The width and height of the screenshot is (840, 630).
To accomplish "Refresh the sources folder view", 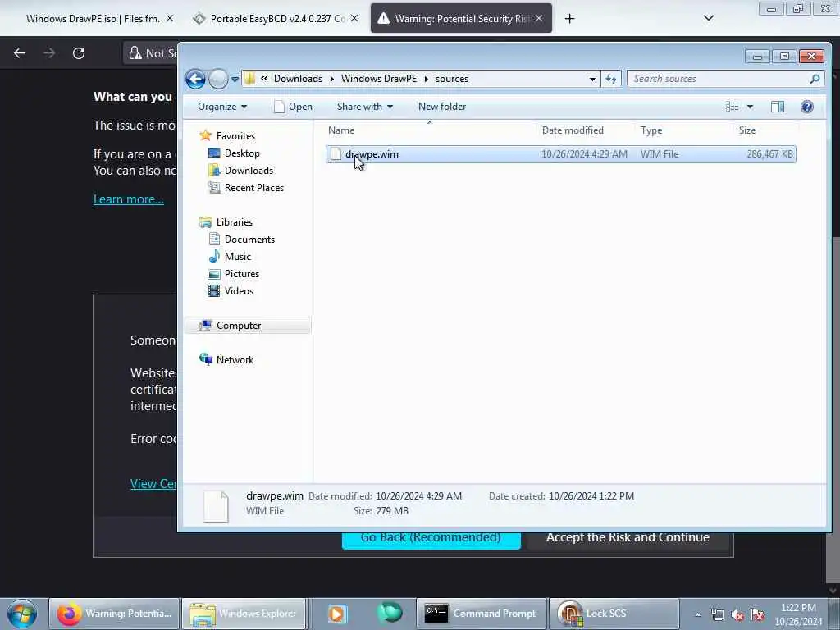I will click(611, 80).
